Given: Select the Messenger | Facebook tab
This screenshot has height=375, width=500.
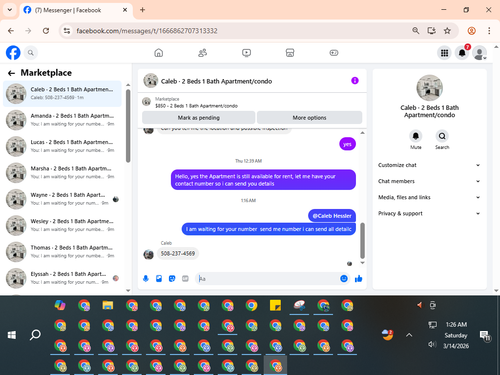Looking at the screenshot, I should pyautogui.click(x=68, y=10).
